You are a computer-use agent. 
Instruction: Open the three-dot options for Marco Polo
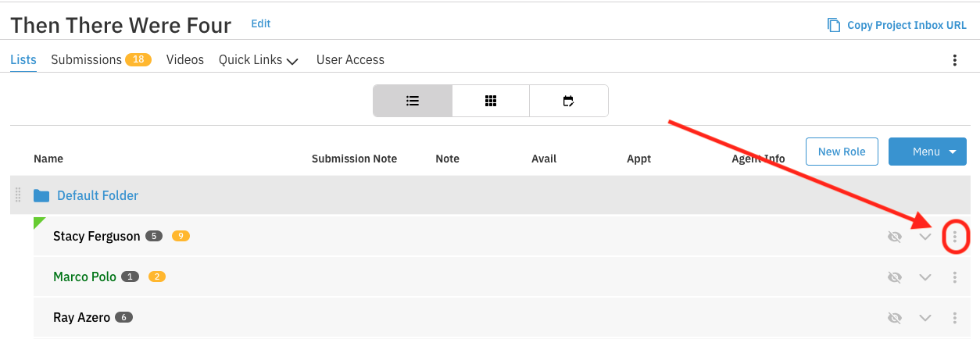[x=954, y=277]
